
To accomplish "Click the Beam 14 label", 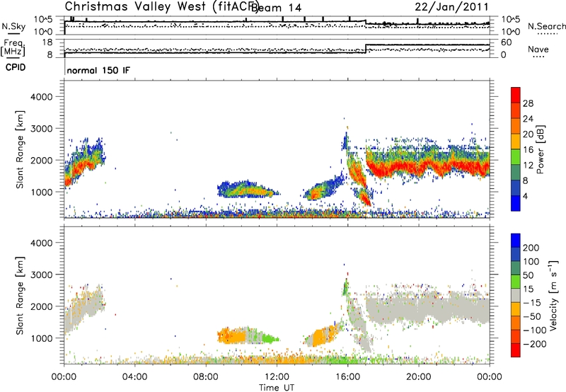I will [x=277, y=8].
